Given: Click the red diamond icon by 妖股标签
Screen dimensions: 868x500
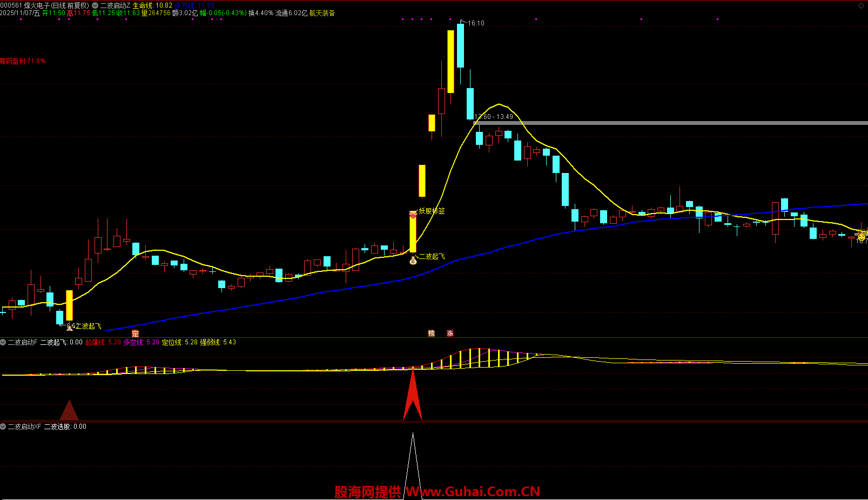Looking at the screenshot, I should tap(413, 216).
